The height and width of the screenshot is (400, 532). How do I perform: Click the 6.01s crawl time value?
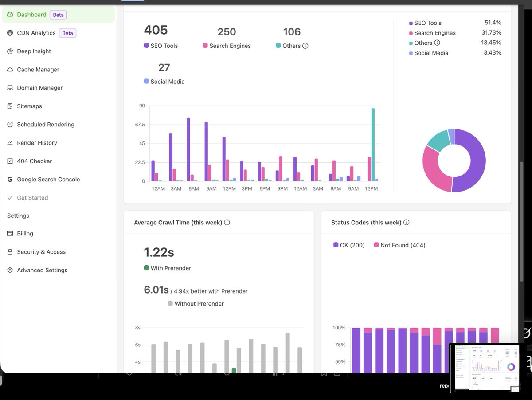[156, 290]
